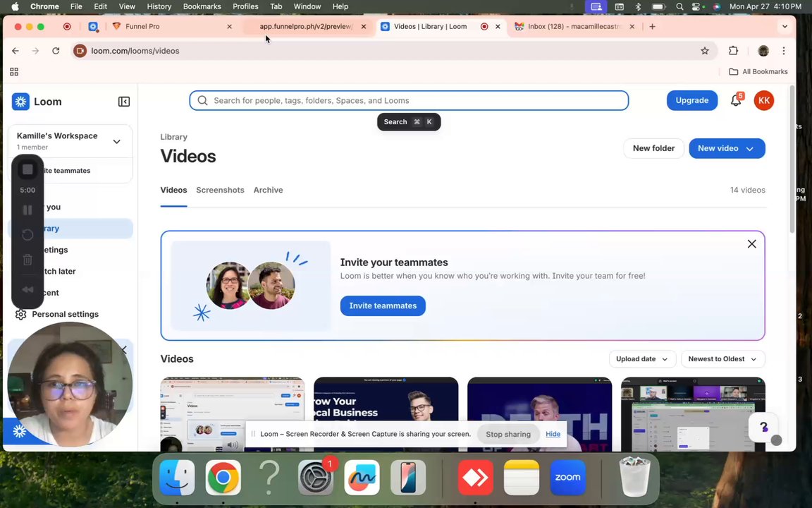Screen dimensions: 812x508
Task: Open the KK account avatar menu
Action: click(x=764, y=101)
